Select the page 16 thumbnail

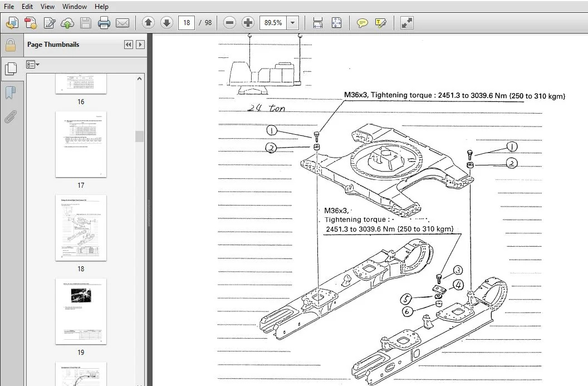(81, 84)
